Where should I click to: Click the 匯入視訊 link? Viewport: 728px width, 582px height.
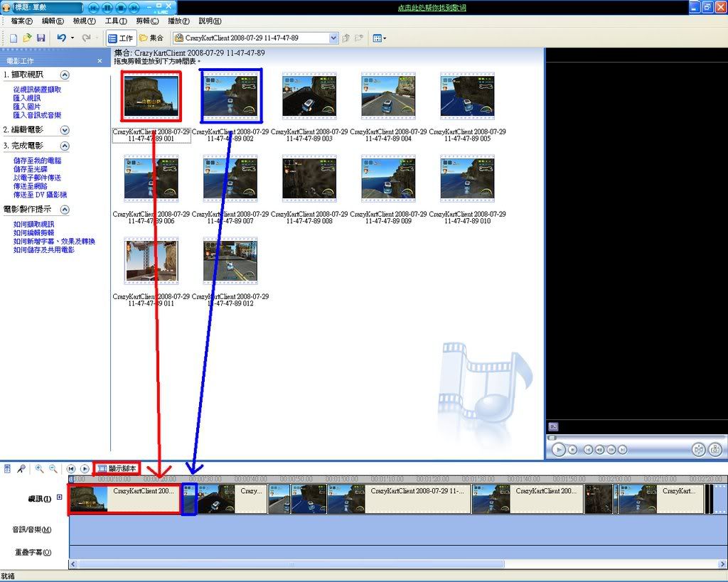27,98
